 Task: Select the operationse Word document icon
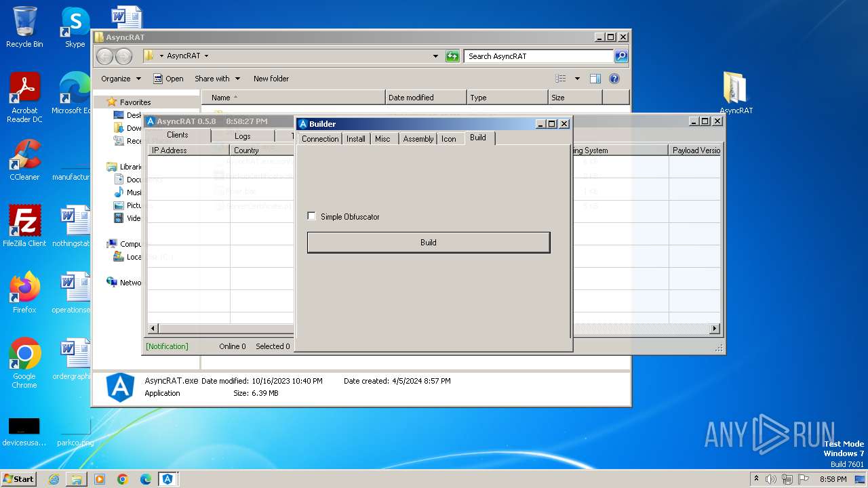click(x=72, y=293)
